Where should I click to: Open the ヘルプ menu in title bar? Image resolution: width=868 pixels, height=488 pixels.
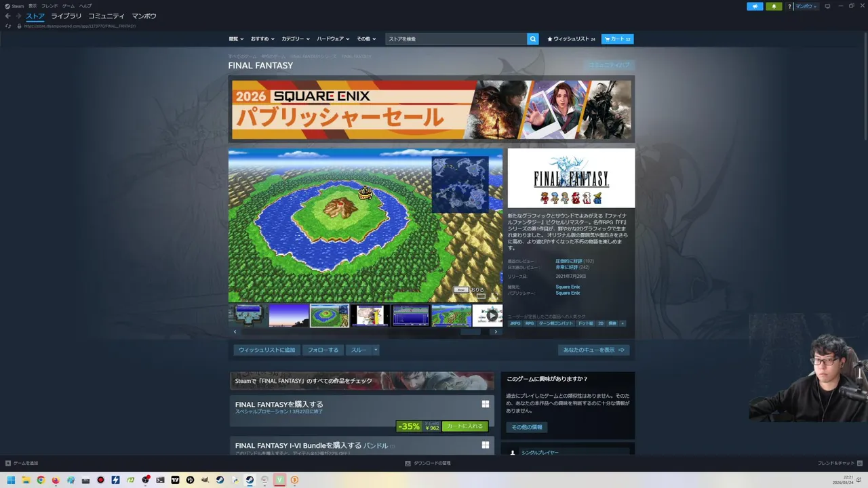[85, 6]
